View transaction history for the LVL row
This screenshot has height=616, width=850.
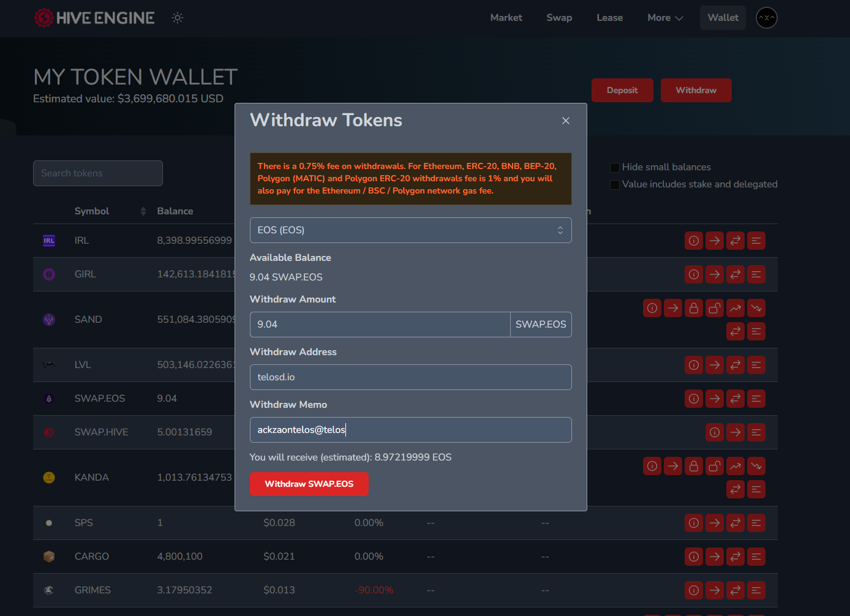click(756, 365)
